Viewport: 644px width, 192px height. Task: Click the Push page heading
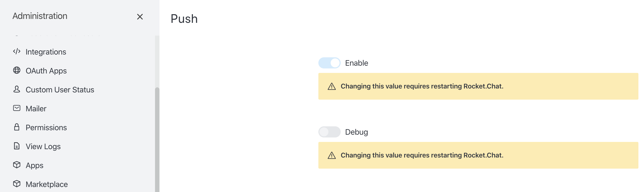[x=184, y=19]
